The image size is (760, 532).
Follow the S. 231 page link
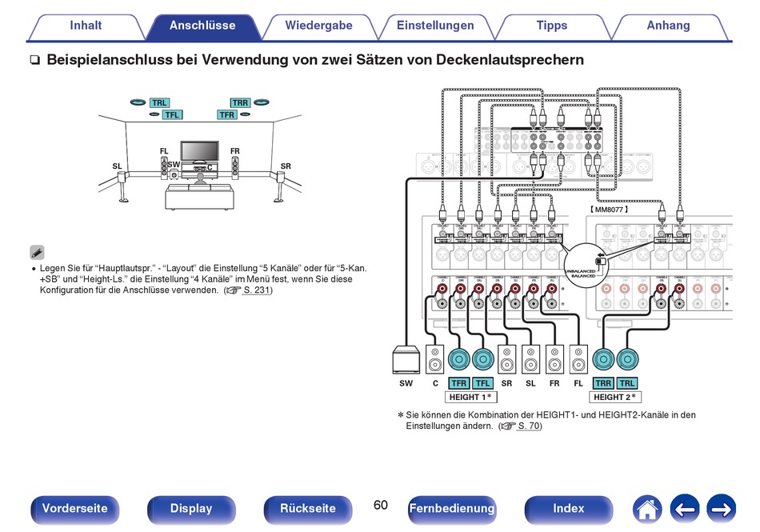pyautogui.click(x=257, y=290)
